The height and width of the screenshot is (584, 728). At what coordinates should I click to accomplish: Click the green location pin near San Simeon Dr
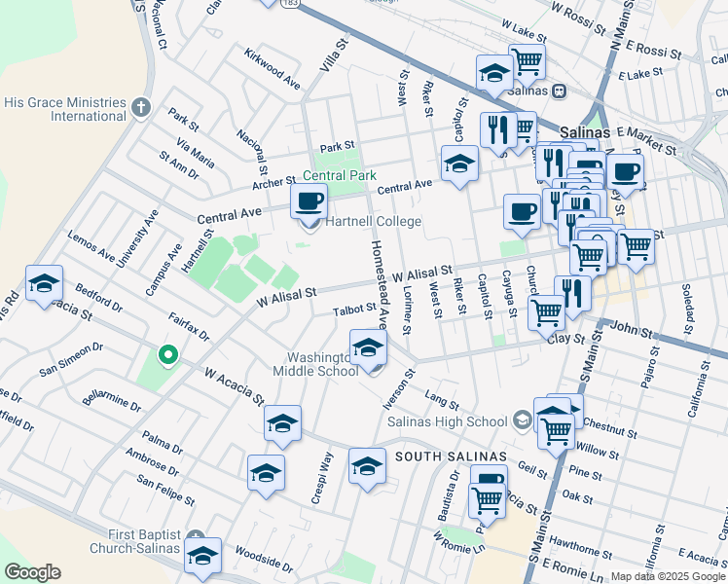tap(168, 356)
